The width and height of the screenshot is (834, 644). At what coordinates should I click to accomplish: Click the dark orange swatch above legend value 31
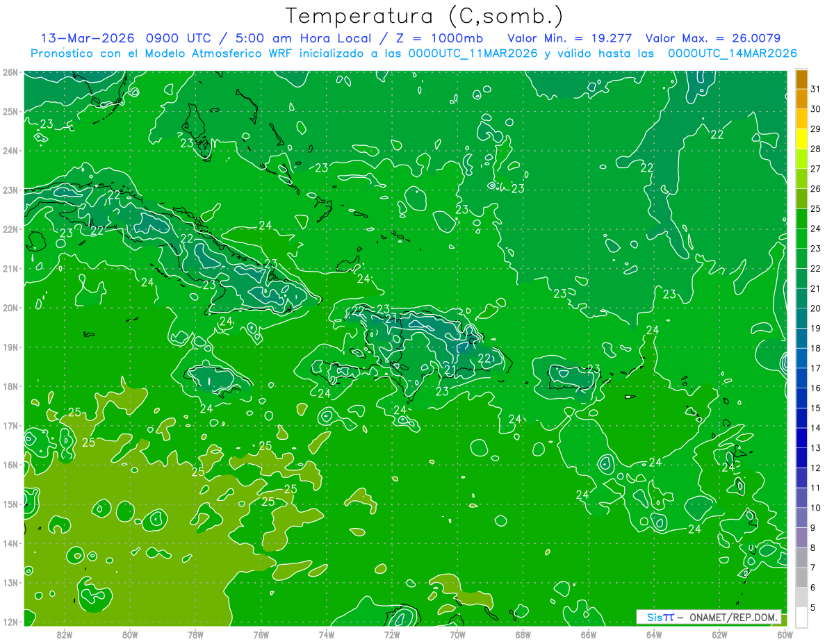[x=801, y=79]
